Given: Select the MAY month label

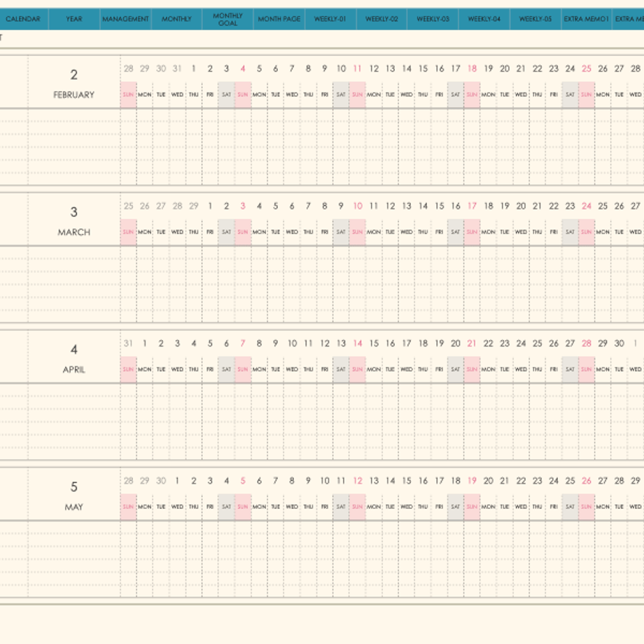Looking at the screenshot, I should (74, 507).
